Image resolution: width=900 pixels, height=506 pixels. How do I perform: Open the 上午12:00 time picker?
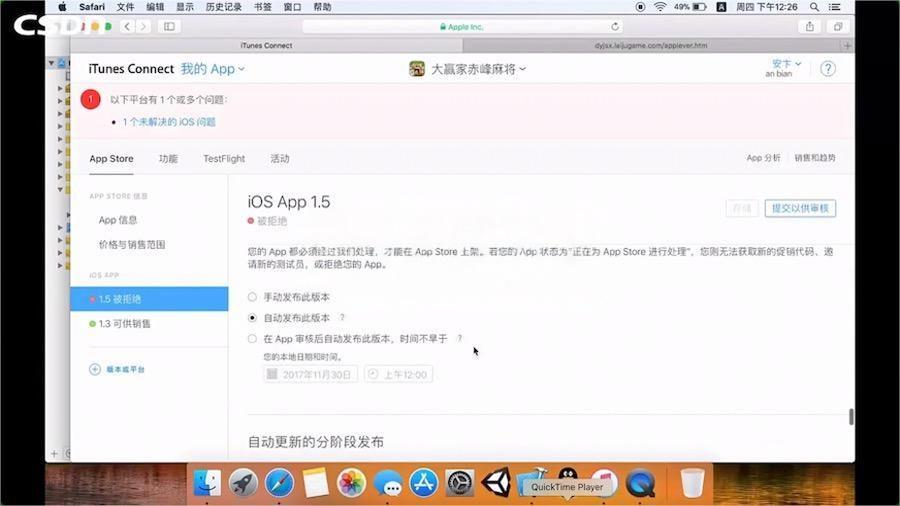coord(398,374)
